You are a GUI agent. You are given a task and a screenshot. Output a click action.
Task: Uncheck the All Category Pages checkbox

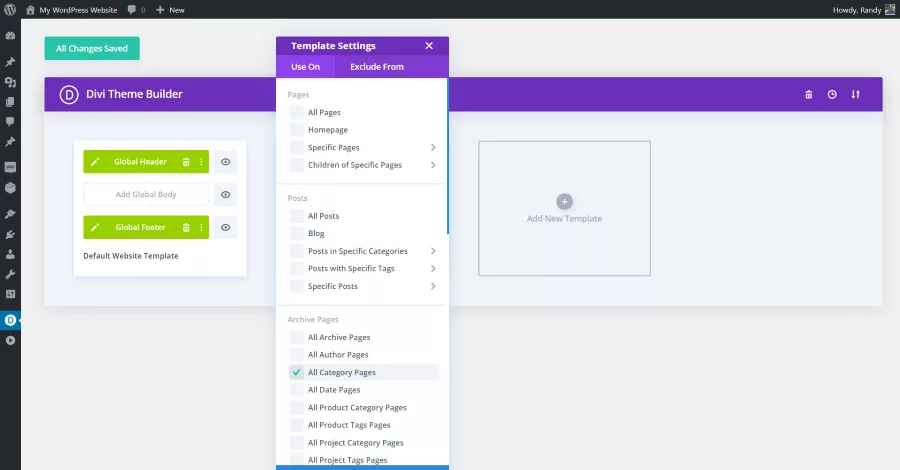coord(296,372)
